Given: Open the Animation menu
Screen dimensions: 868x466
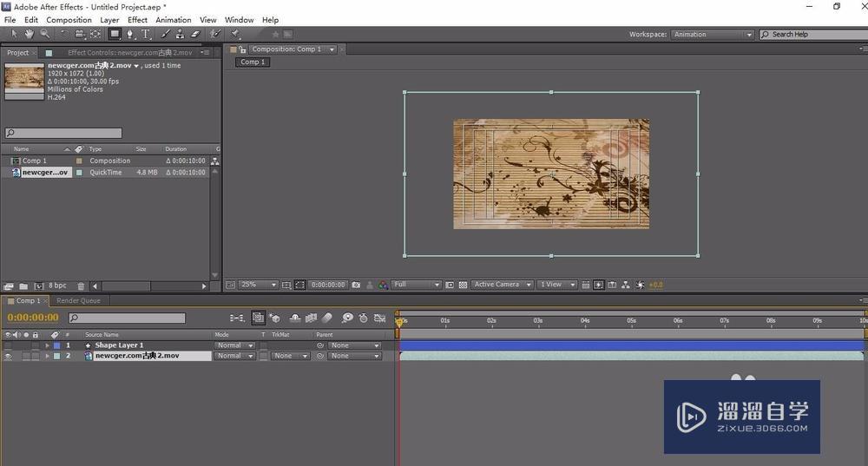Looking at the screenshot, I should click(174, 20).
